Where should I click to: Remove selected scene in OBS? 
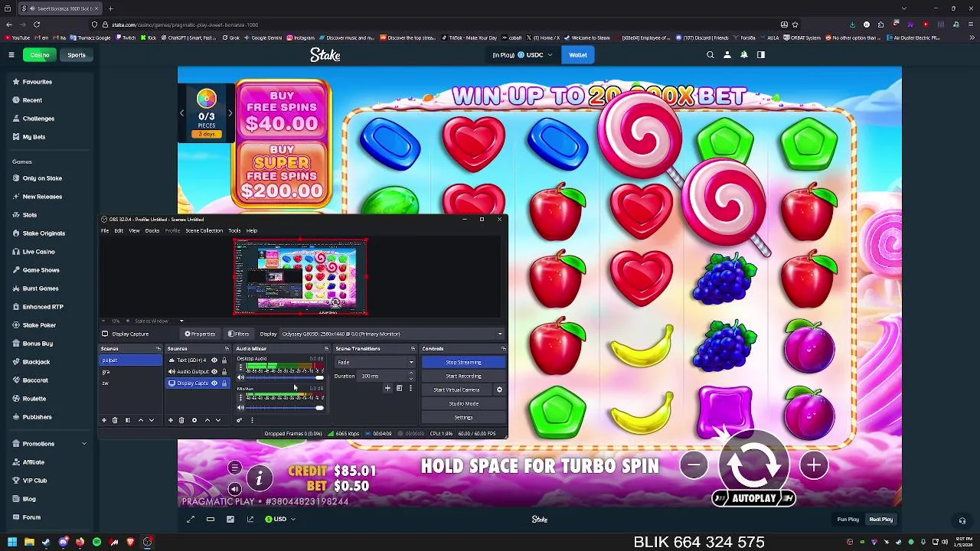(x=115, y=420)
